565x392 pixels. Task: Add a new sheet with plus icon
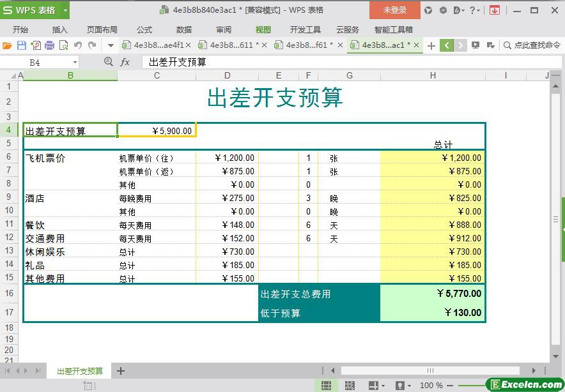pos(120,371)
